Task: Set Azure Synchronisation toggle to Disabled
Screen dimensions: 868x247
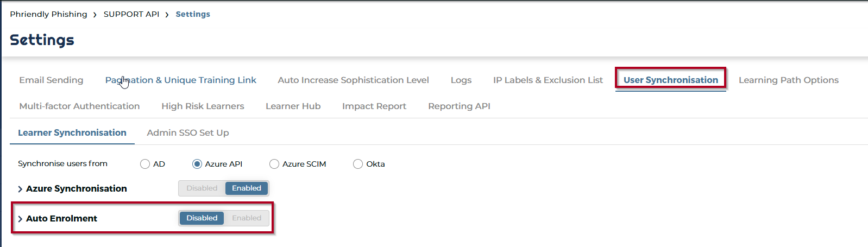Action: (202, 188)
